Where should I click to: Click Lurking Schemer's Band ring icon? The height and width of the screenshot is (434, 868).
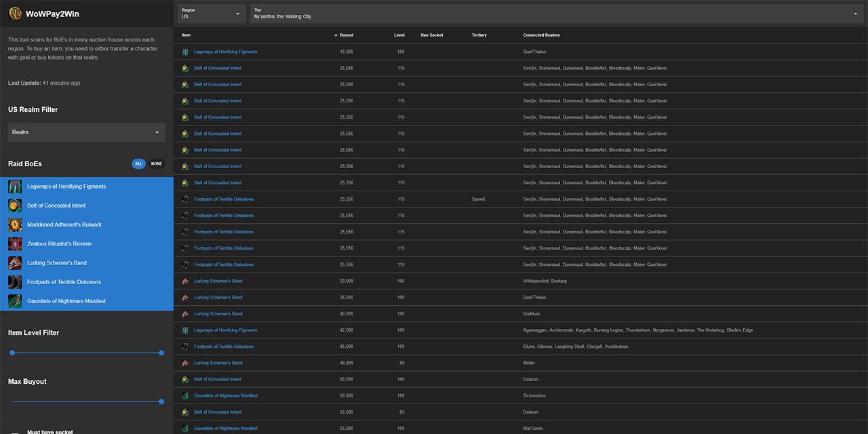point(15,262)
